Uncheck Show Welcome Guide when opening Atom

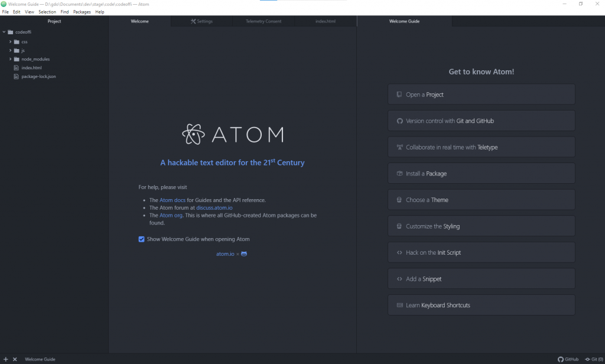pyautogui.click(x=142, y=239)
